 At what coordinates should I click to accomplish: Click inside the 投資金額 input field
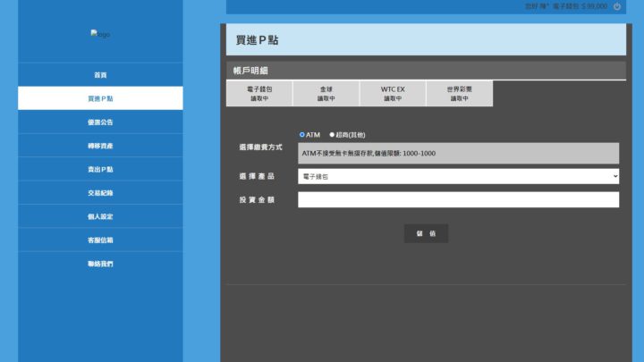point(458,200)
